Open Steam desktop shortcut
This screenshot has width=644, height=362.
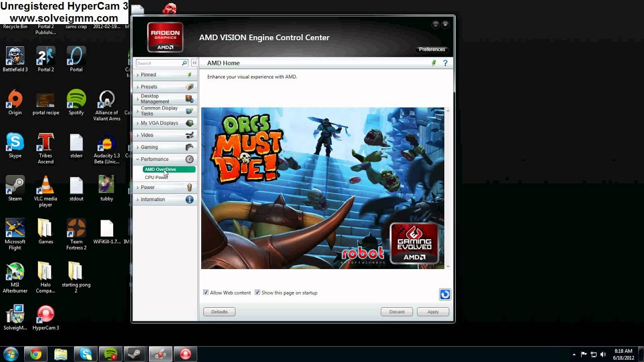[x=15, y=189]
